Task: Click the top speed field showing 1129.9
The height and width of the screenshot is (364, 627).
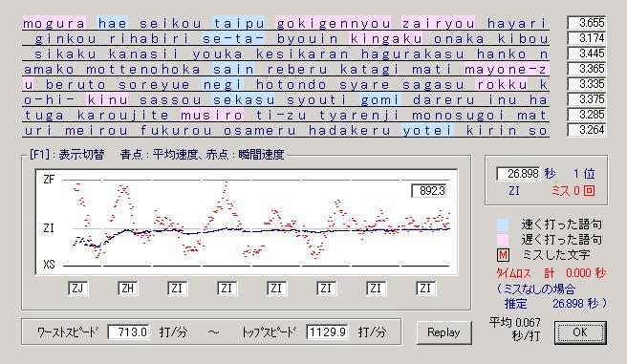Action: [x=327, y=332]
